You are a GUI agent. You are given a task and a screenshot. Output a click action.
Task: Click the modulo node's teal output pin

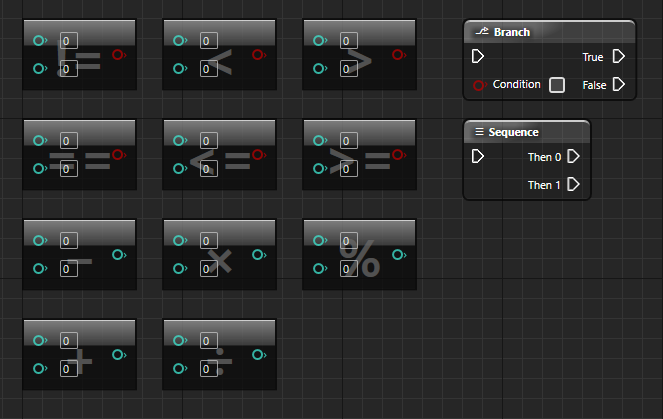(399, 255)
